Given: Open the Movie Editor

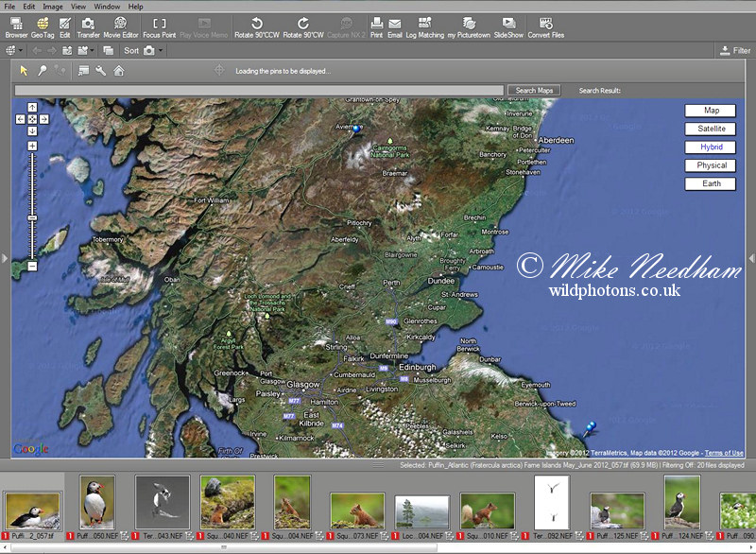Looking at the screenshot, I should click(x=121, y=27).
